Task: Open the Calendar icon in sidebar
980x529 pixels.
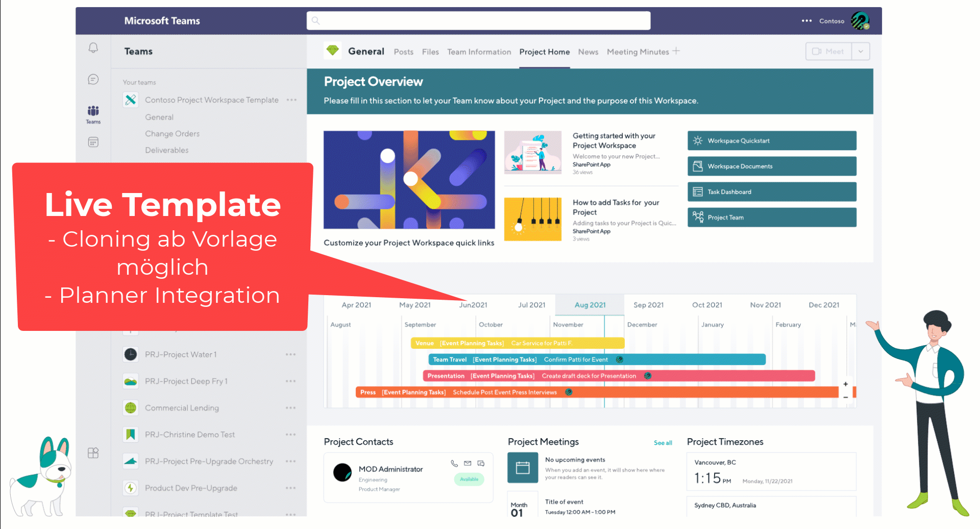Action: click(x=93, y=142)
